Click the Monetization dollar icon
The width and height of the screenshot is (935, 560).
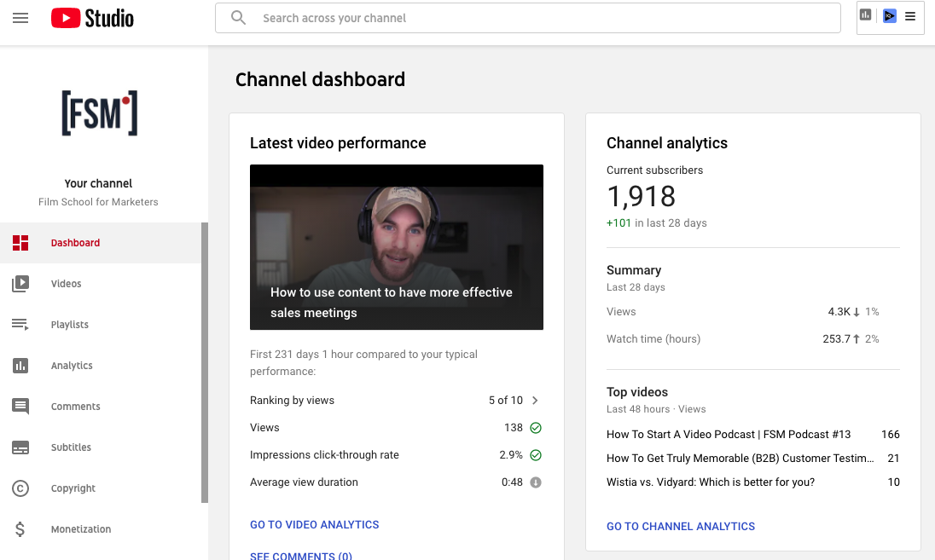pyautogui.click(x=20, y=529)
